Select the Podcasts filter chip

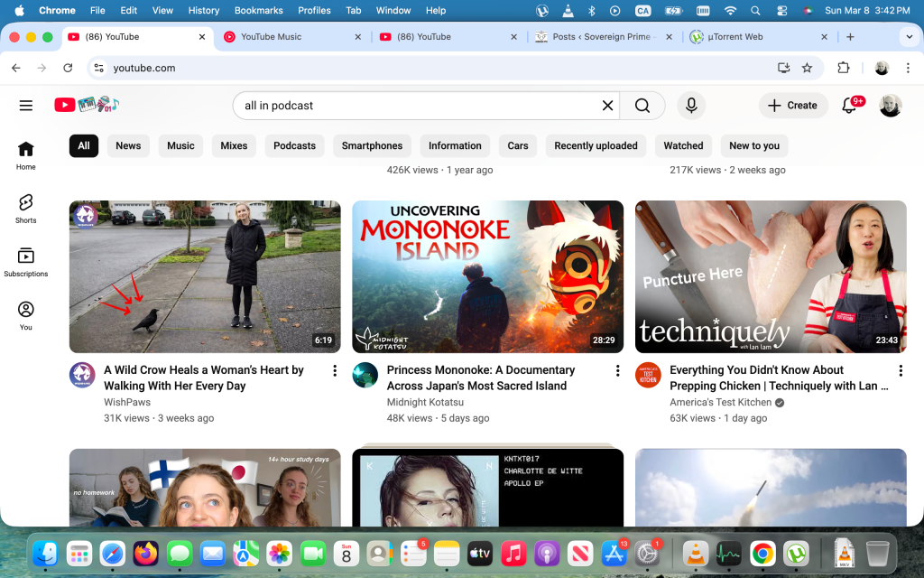[x=294, y=145]
